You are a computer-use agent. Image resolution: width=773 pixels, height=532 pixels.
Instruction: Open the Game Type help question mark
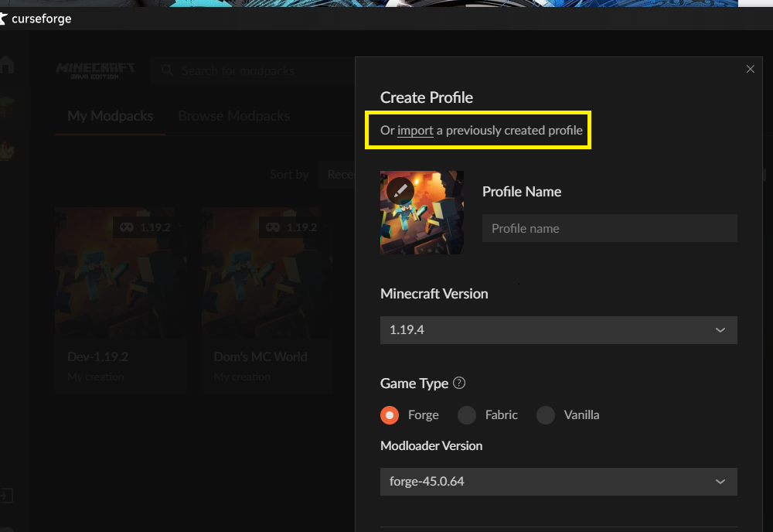(x=459, y=383)
